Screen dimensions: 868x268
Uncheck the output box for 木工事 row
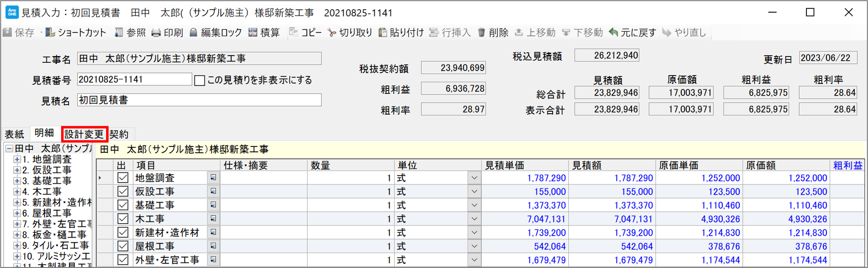(x=123, y=219)
